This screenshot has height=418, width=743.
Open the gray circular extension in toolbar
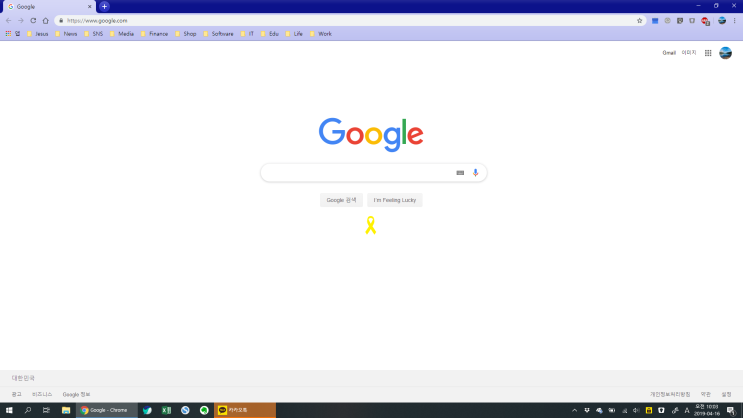click(667, 20)
